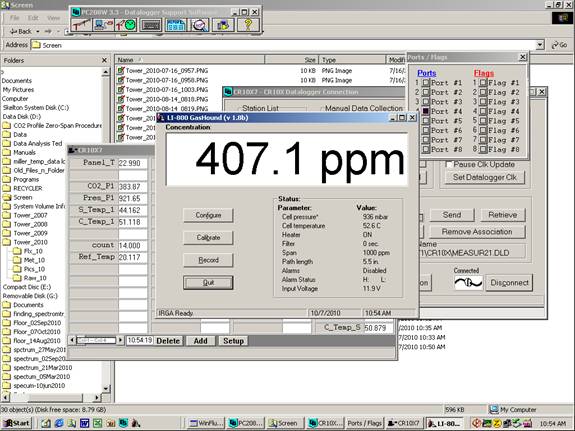Switch to Ports / Flags taskbar button

pyautogui.click(x=364, y=423)
